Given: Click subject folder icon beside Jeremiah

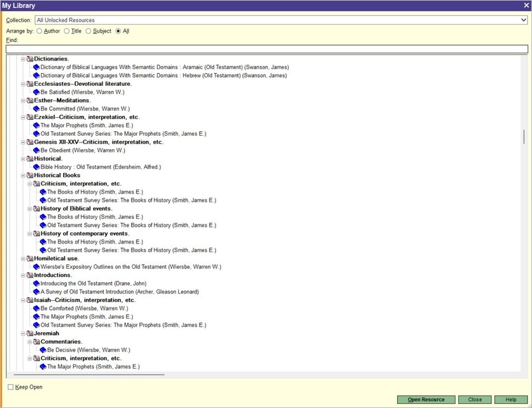Looking at the screenshot, I should pos(30,333).
